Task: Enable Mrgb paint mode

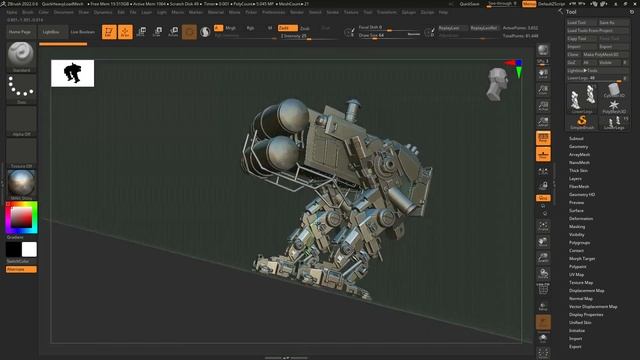Action: click(x=231, y=28)
